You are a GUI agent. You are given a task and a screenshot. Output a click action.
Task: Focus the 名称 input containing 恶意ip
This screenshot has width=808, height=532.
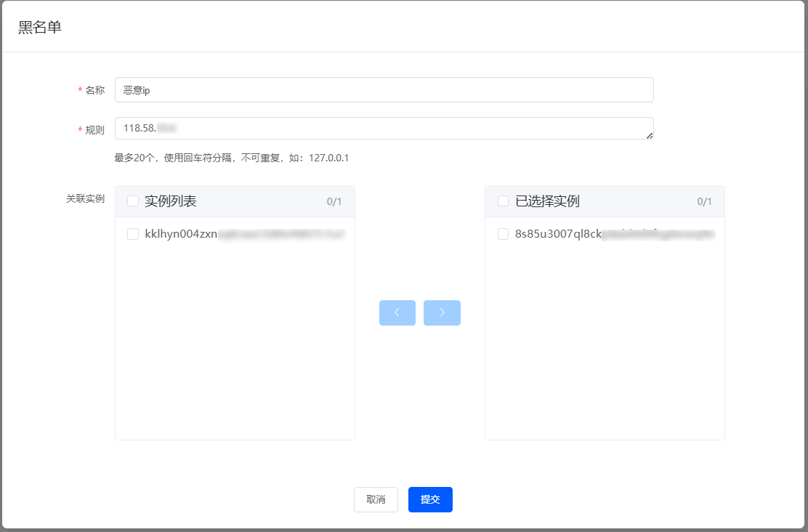pos(384,90)
